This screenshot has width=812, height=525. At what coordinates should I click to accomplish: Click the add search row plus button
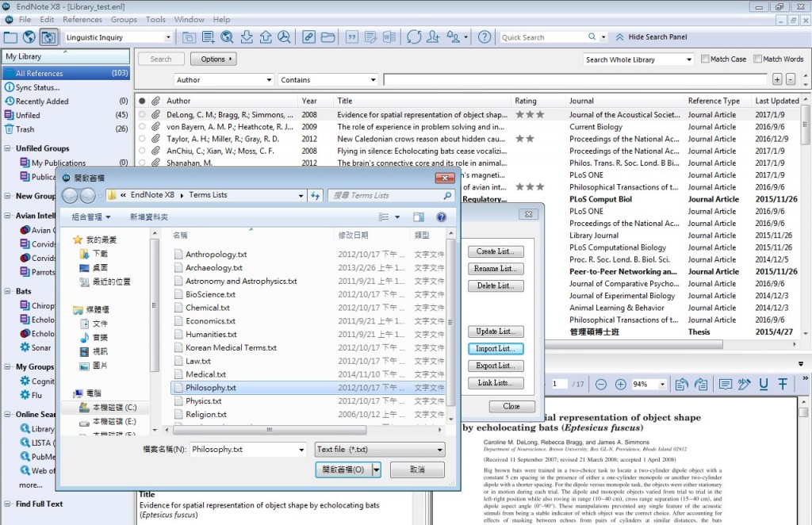[777, 79]
